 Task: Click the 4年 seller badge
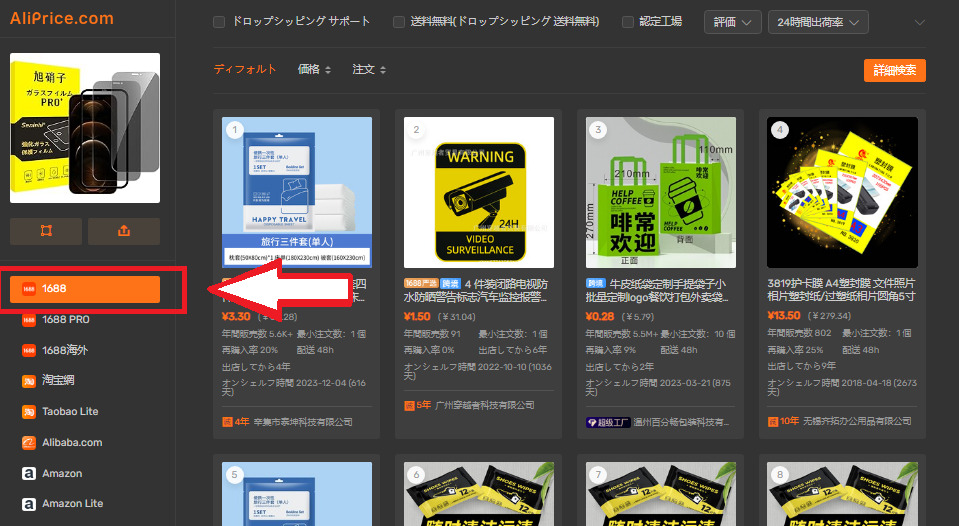[x=235, y=422]
